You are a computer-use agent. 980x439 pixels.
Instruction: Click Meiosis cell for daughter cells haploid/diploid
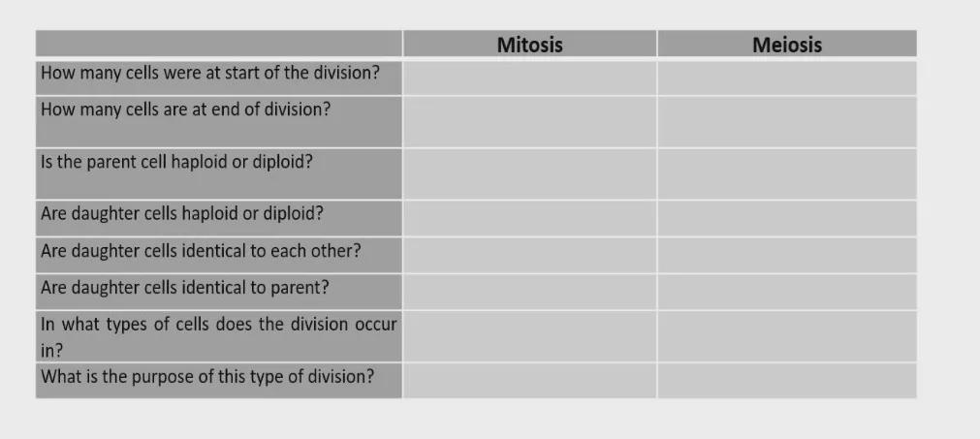[x=786, y=218]
